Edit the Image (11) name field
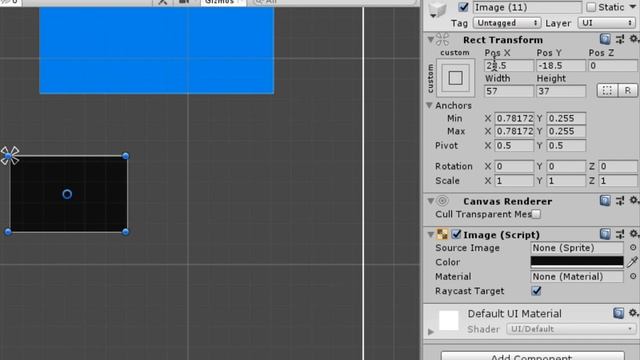640x360 pixels. click(527, 7)
